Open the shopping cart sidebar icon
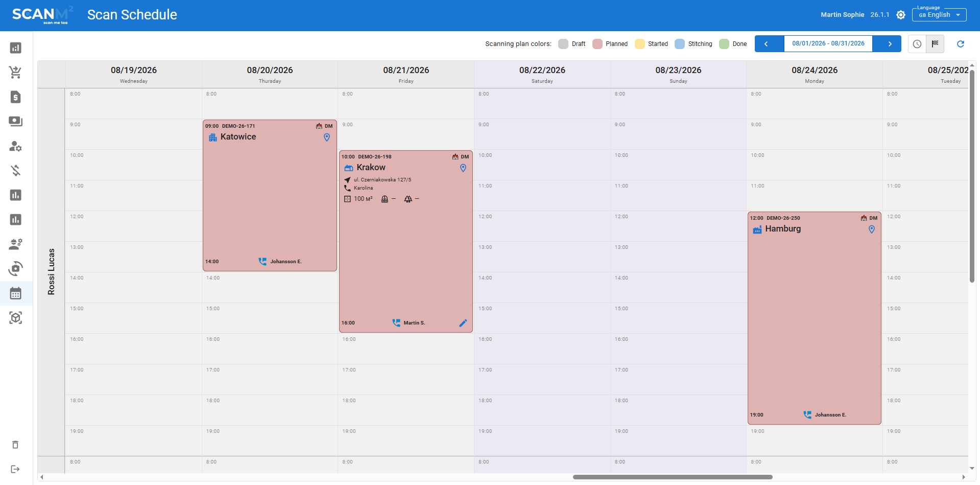The height and width of the screenshot is (485, 980). pyautogui.click(x=15, y=73)
